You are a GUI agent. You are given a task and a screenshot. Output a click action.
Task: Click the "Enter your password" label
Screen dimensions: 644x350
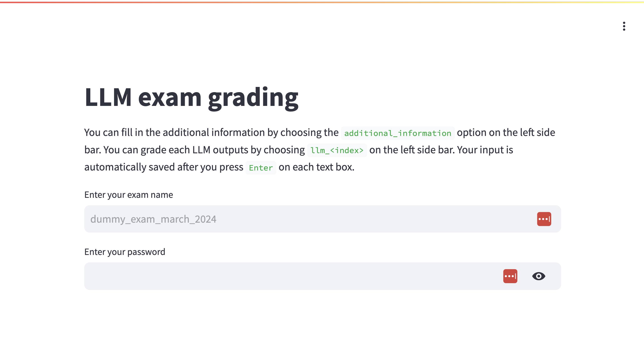[x=124, y=252]
